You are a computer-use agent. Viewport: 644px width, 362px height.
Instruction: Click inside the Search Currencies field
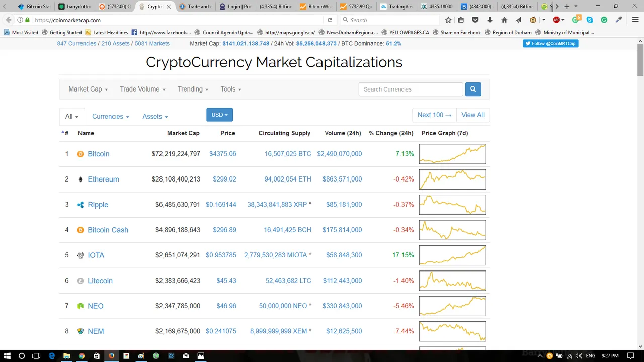pos(411,89)
